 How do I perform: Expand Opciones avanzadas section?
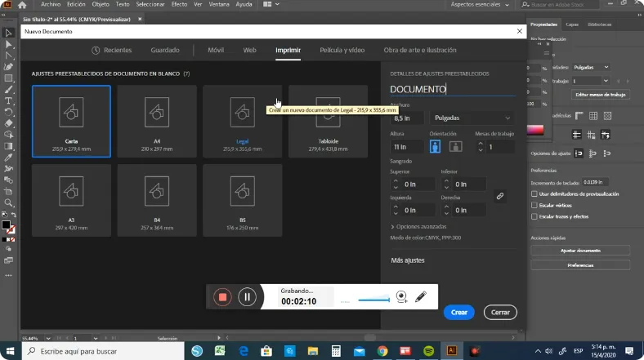(421, 226)
